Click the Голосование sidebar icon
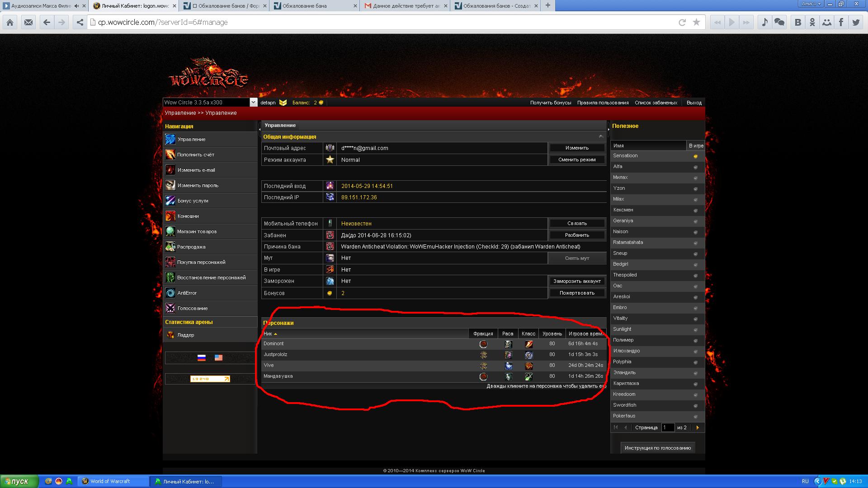The image size is (868, 488). 170,308
